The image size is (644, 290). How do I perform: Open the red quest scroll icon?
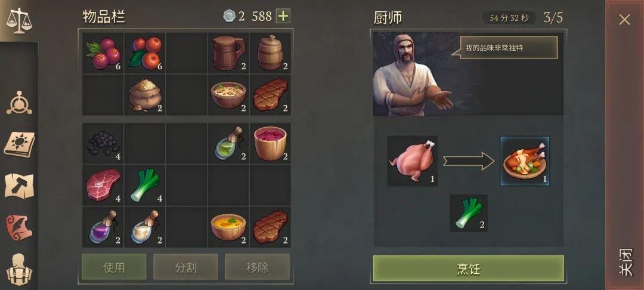pyautogui.click(x=19, y=227)
